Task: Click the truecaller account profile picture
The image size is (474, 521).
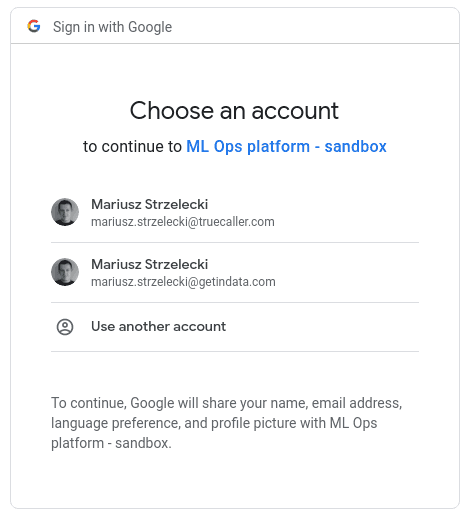Action: [x=65, y=212]
